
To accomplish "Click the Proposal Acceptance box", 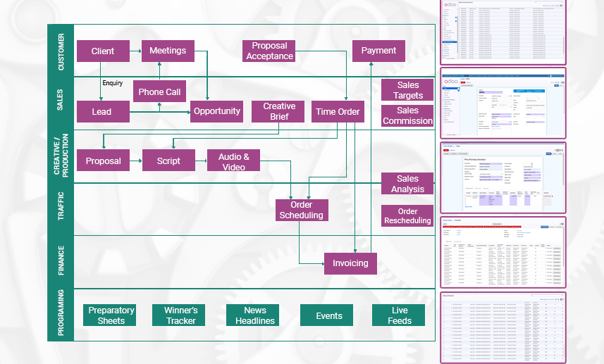I will pos(269,51).
